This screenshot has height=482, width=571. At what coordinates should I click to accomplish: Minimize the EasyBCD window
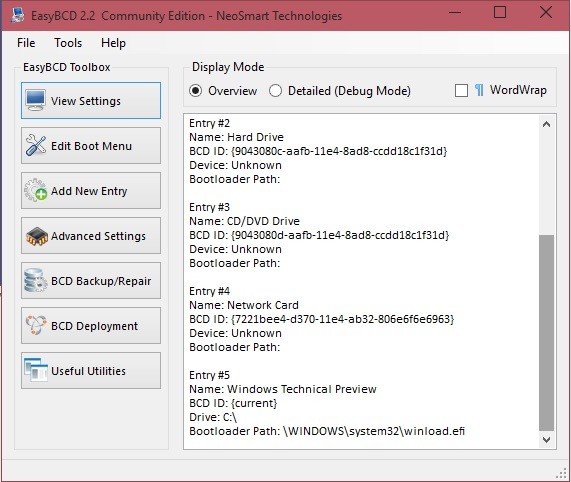point(455,13)
